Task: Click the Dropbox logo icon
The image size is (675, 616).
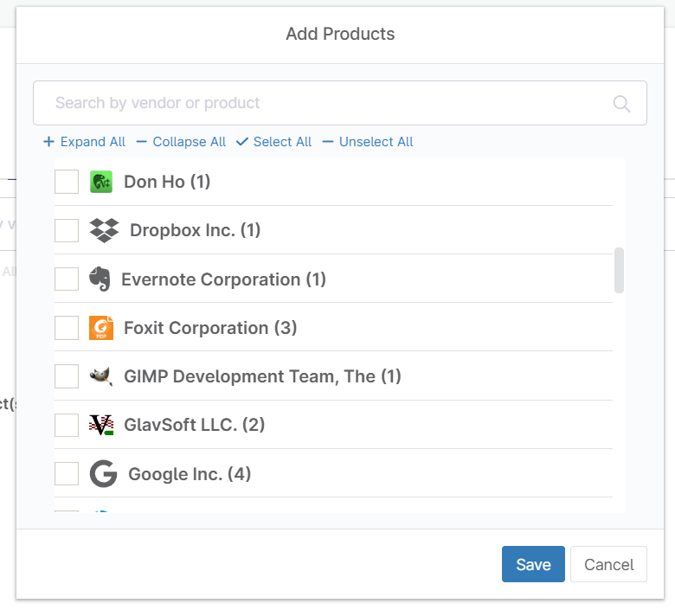Action: [x=104, y=230]
